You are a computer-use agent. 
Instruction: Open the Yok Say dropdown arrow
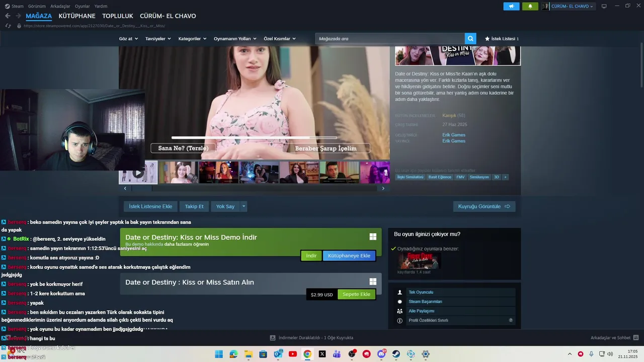[244, 206]
